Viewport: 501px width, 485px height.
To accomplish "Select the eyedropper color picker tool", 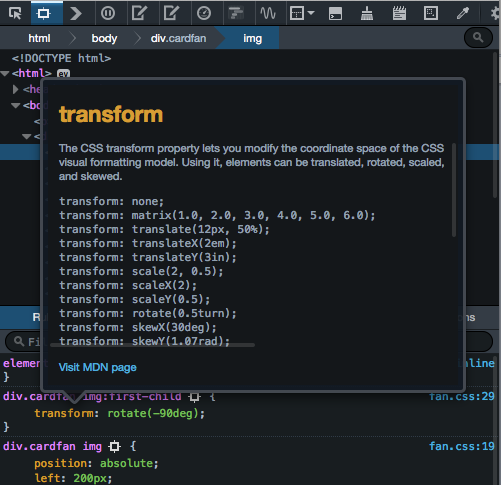I will (x=463, y=13).
